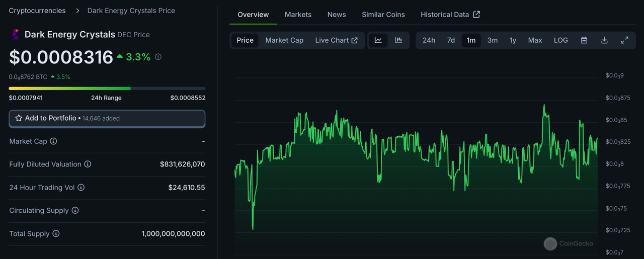This screenshot has width=644, height=259.
Task: Click the 24h Range label
Action: (x=106, y=98)
